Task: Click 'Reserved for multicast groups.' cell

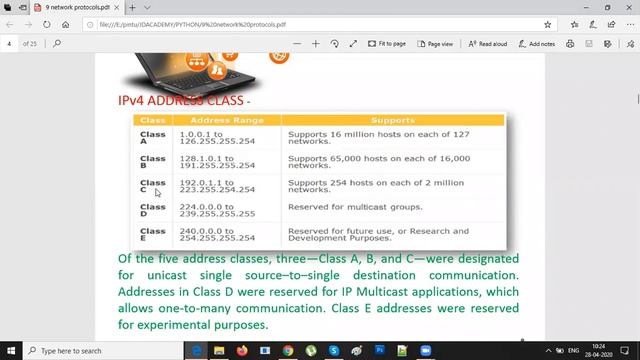Action: pyautogui.click(x=355, y=207)
